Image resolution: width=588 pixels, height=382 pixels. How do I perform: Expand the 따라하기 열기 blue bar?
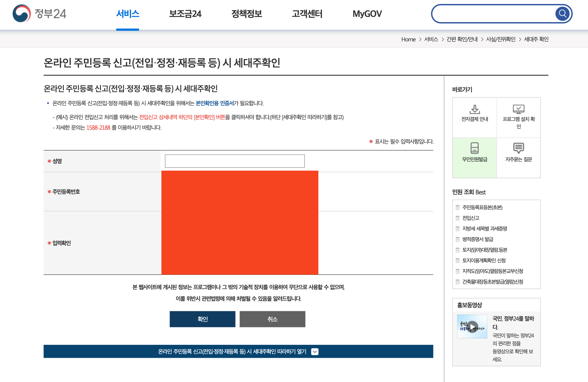tap(238, 351)
